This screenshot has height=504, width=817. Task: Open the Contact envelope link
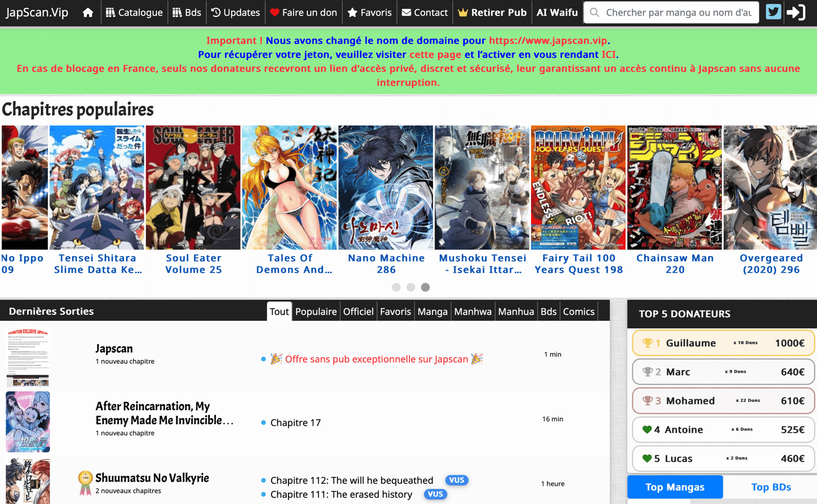[424, 13]
